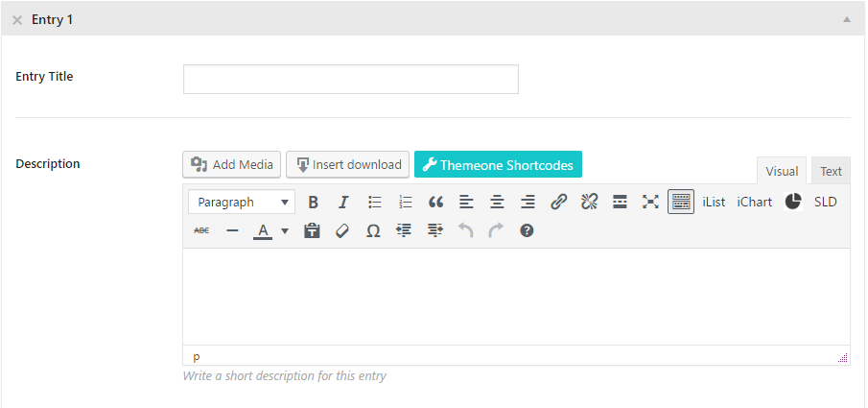Click the remove link icon
868x408 pixels.
coord(589,203)
